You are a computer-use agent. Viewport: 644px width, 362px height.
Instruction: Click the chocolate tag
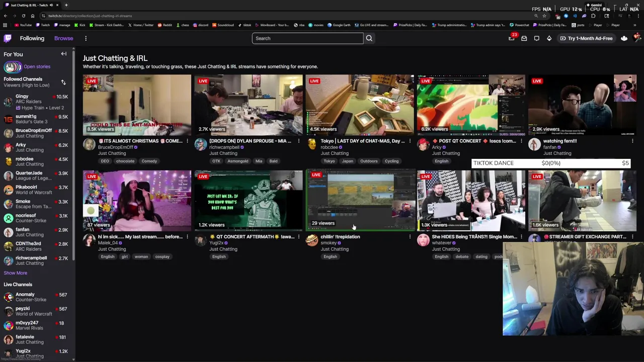pyautogui.click(x=125, y=161)
